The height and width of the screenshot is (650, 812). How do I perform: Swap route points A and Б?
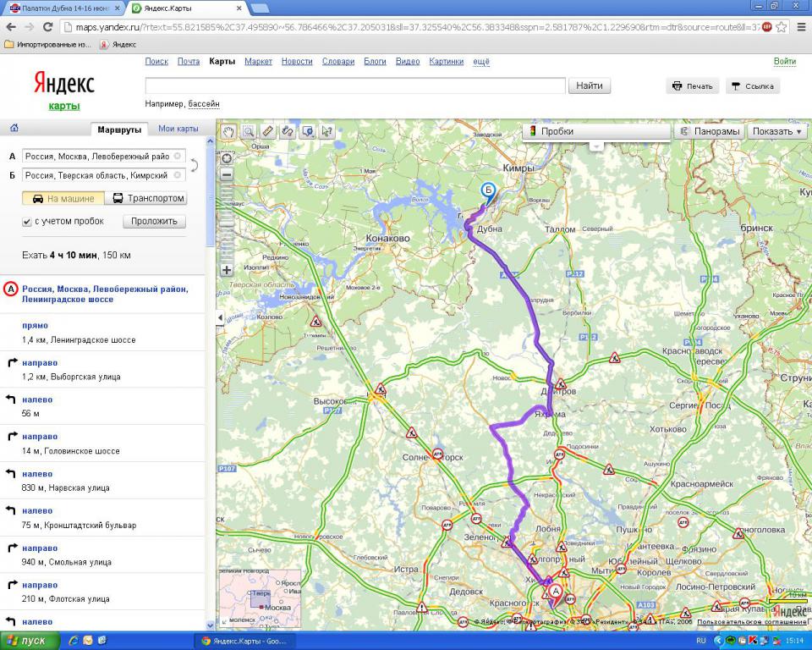(195, 165)
